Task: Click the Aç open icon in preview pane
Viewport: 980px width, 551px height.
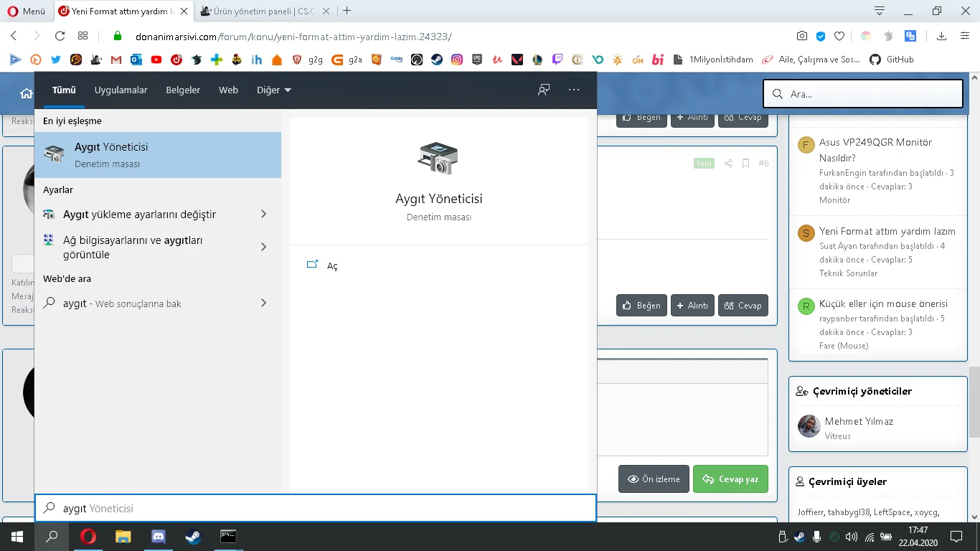Action: [312, 265]
